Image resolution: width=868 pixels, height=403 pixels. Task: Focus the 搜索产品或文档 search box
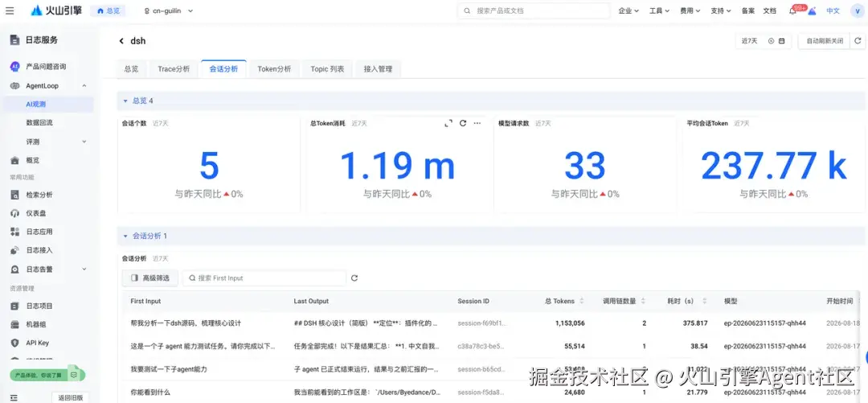(533, 10)
